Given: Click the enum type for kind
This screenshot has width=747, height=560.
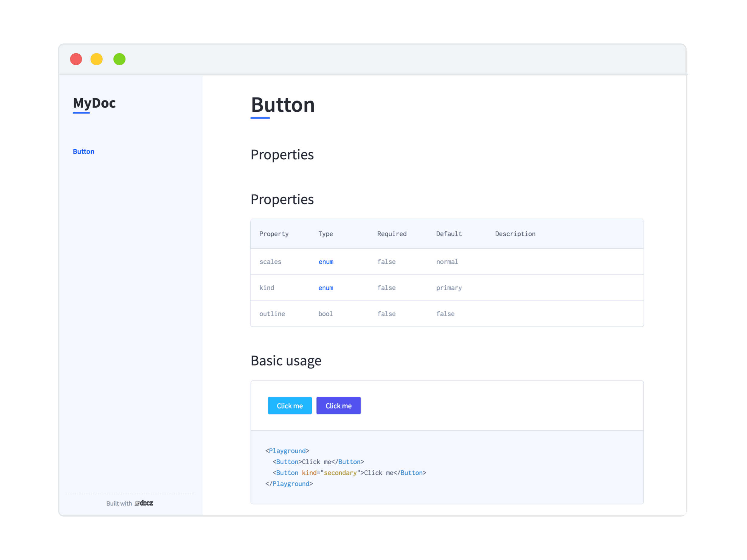Looking at the screenshot, I should (x=326, y=288).
